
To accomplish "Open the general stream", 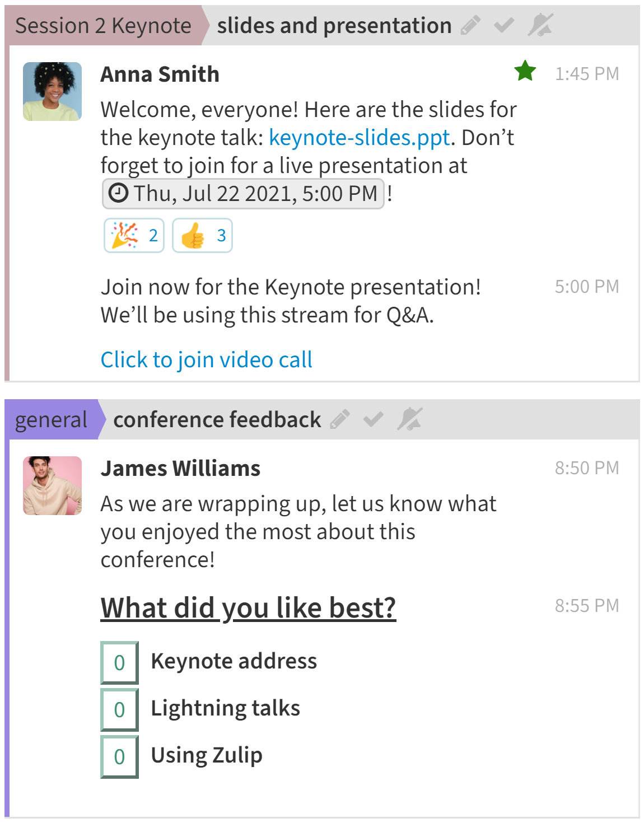I will coord(51,420).
